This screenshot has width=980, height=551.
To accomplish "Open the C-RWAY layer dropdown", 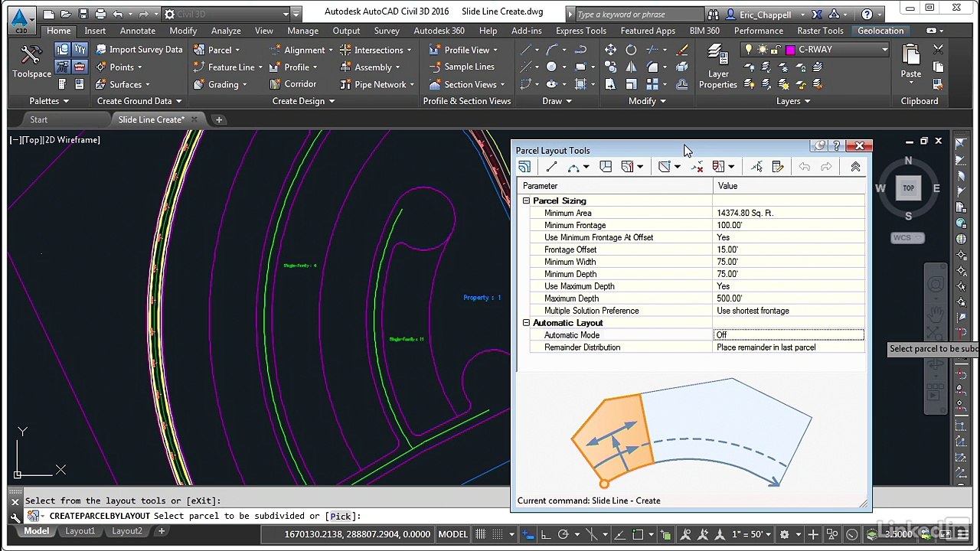I will click(884, 50).
